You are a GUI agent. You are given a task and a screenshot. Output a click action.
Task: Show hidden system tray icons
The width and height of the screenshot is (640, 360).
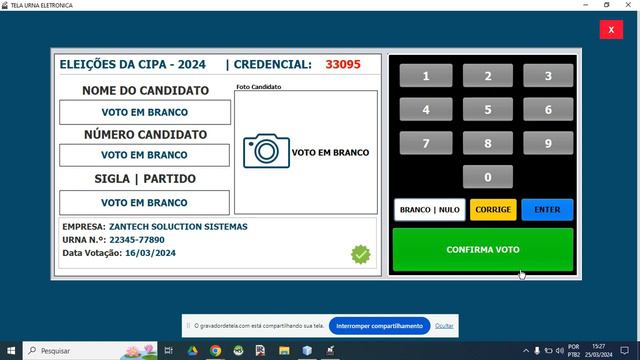coord(526,351)
